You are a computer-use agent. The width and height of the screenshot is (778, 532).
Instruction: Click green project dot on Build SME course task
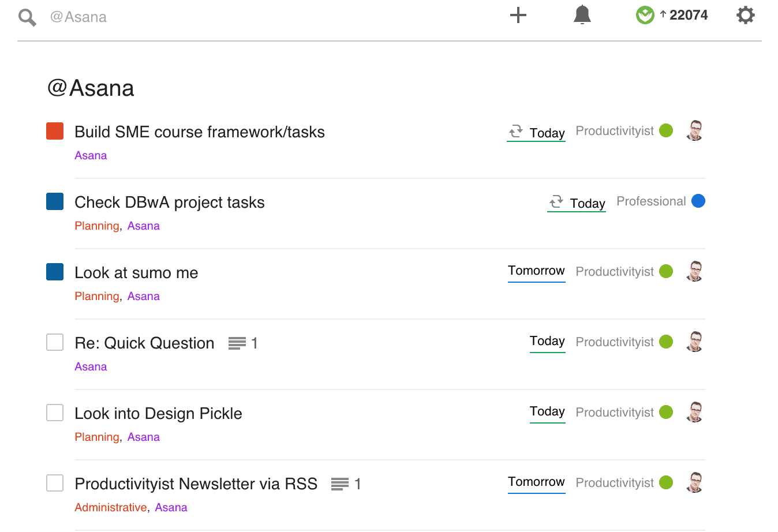[666, 130]
